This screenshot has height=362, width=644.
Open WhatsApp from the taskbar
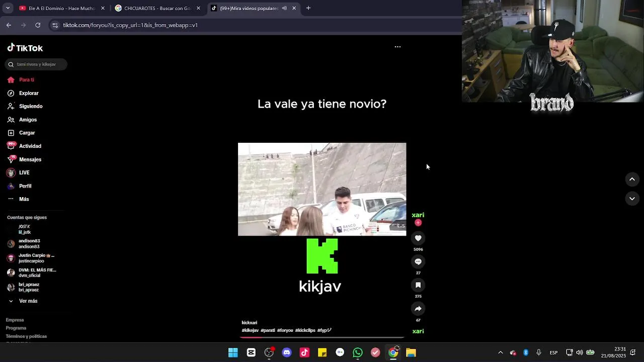point(358,352)
